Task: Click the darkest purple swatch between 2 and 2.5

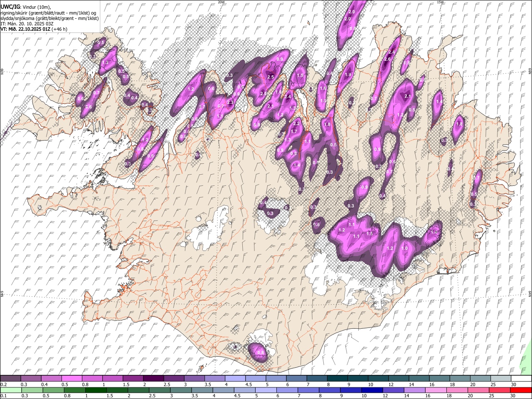Action: 153,379
